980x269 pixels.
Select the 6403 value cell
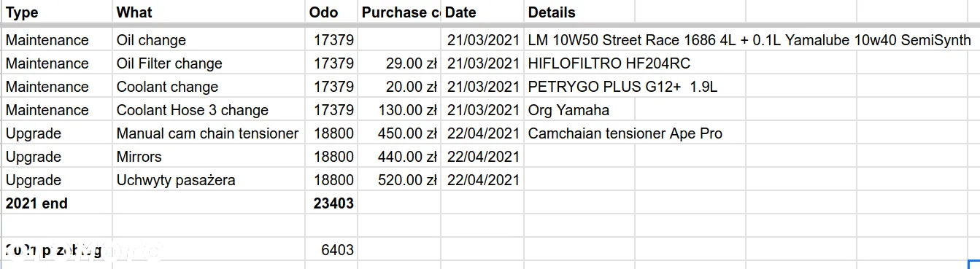coord(331,249)
